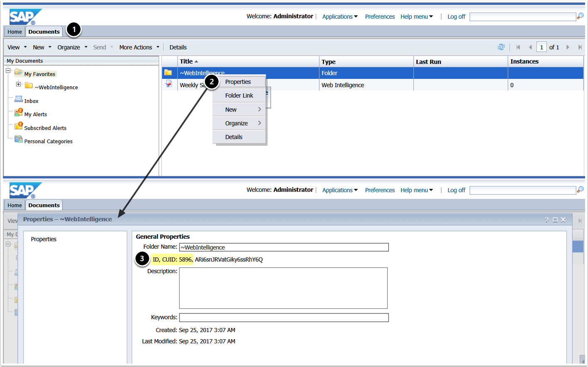Click the Web Intelligence document icon beside Weekly
The height and width of the screenshot is (367, 588).
click(x=169, y=84)
